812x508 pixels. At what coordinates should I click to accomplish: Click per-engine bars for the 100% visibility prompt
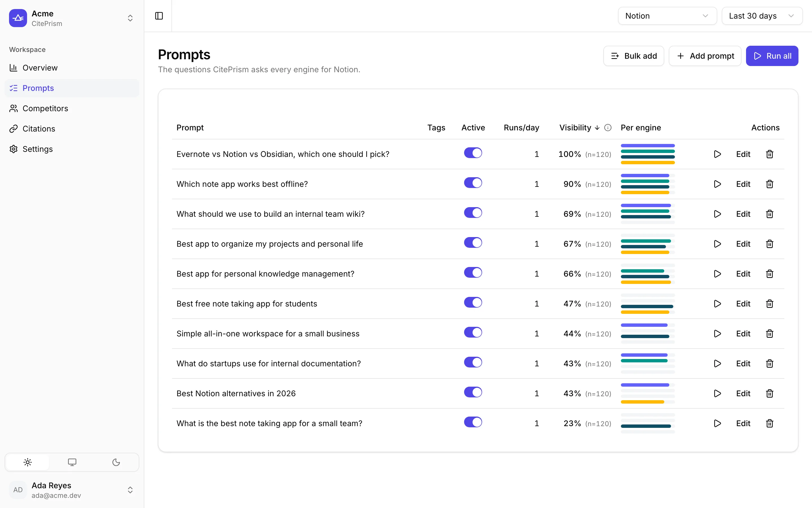pos(648,154)
